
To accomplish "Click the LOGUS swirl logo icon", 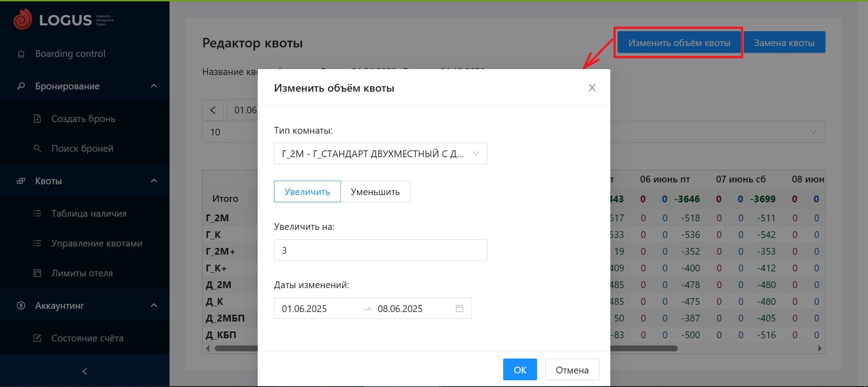I will click(23, 19).
